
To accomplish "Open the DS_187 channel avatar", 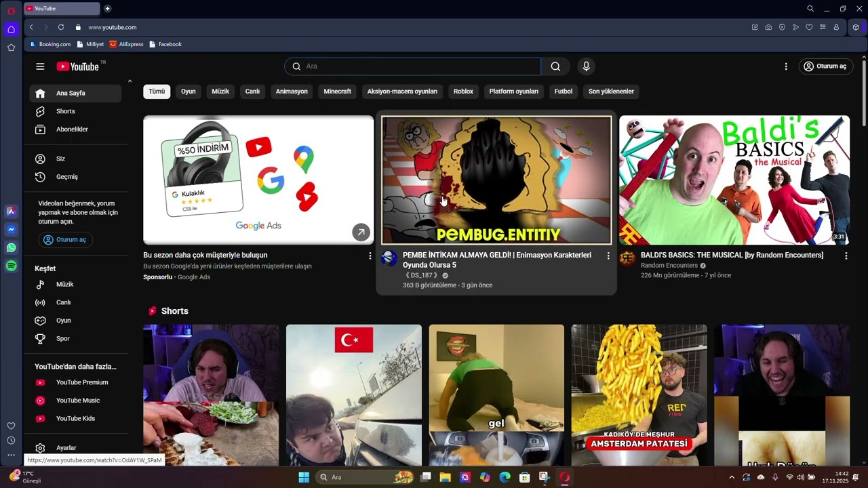I will [x=389, y=258].
